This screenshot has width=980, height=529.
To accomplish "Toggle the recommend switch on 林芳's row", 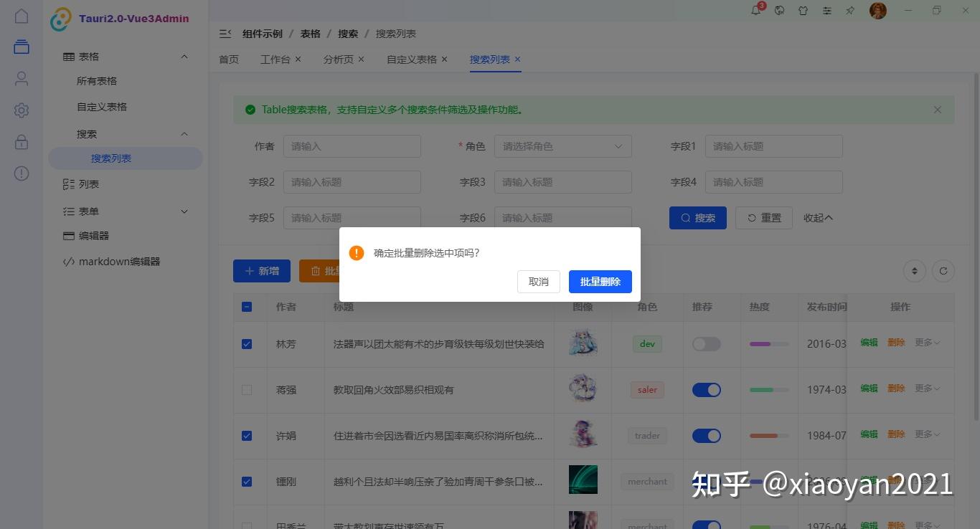I will 706,344.
